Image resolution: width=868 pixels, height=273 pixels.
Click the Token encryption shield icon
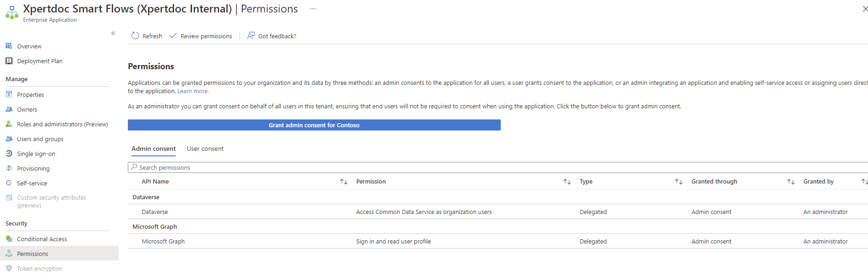(x=9, y=268)
